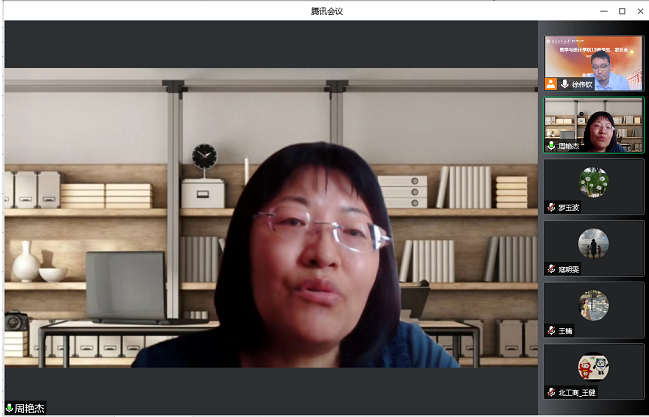Maximize the 腾讯会议 meeting window
Screen dimensions: 649x417
click(621, 10)
